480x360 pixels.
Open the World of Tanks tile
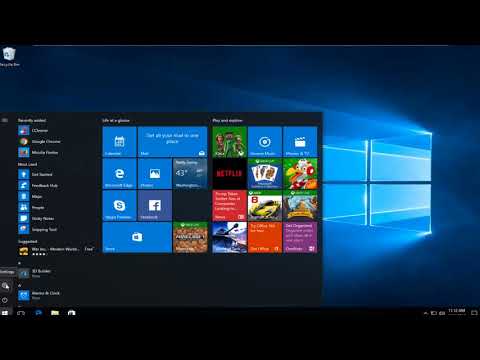(x=230, y=237)
